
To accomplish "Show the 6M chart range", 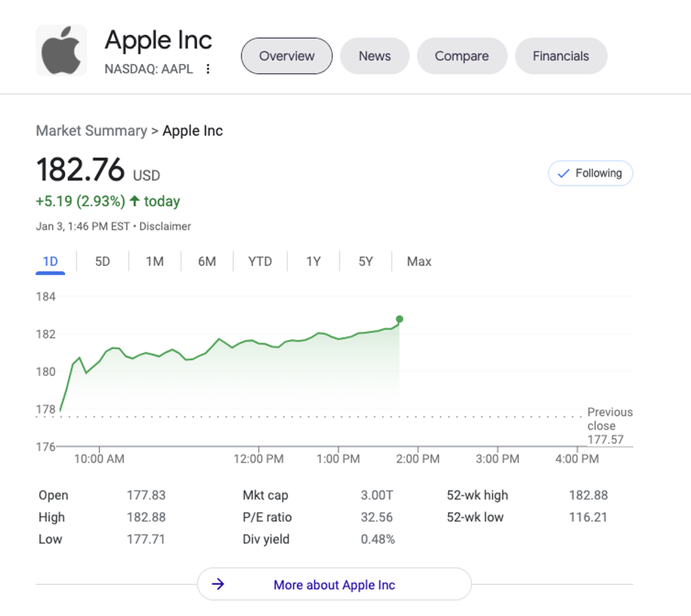I will [207, 261].
